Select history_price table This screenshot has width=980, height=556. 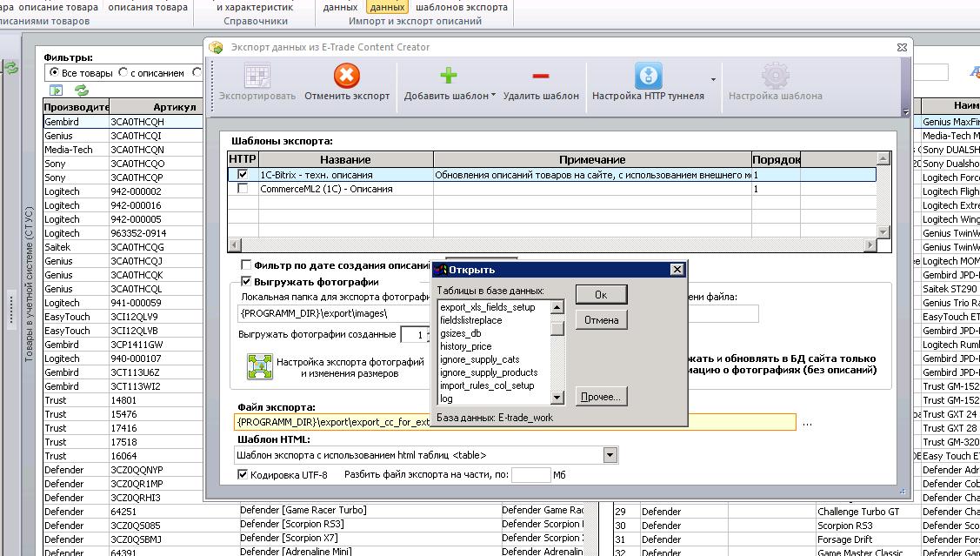coord(465,346)
